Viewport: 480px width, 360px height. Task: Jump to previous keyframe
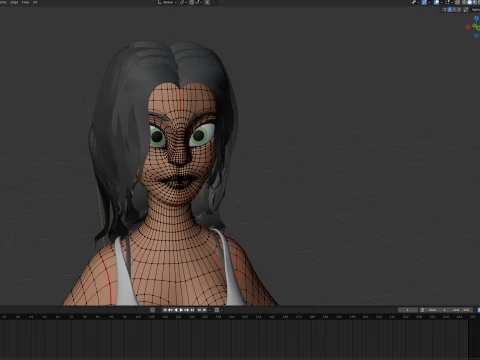(170, 310)
